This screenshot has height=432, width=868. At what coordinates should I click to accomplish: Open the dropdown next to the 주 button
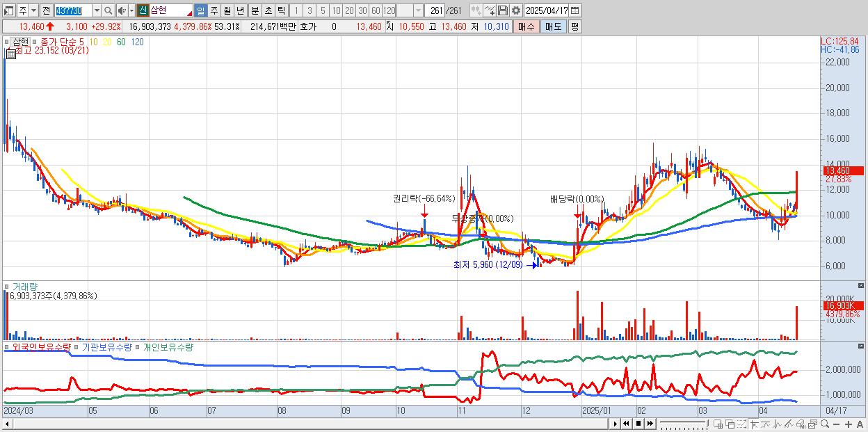click(33, 10)
